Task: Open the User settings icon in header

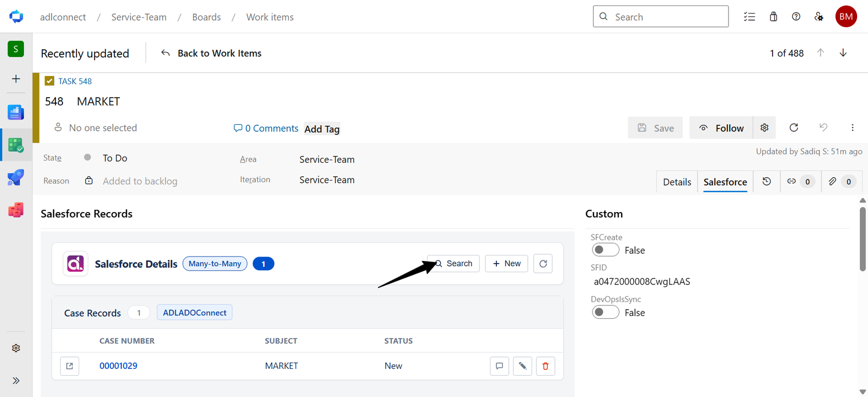Action: [819, 17]
